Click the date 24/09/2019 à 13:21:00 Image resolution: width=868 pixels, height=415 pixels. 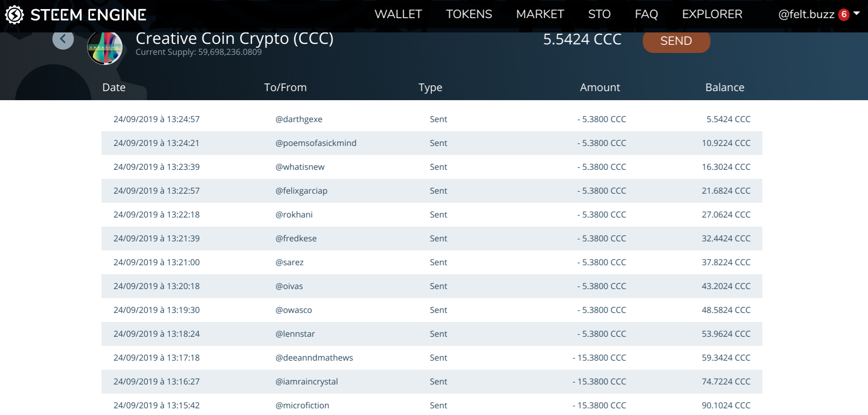tap(156, 262)
